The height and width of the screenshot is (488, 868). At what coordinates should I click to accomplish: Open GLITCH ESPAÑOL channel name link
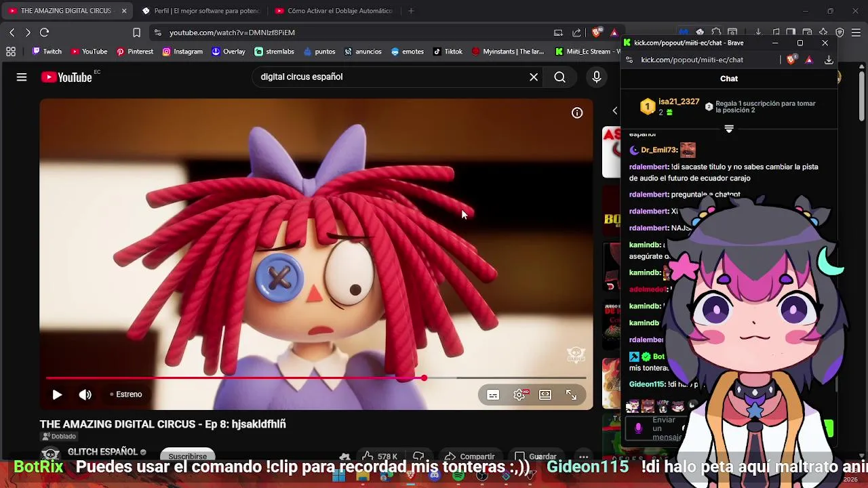102,452
